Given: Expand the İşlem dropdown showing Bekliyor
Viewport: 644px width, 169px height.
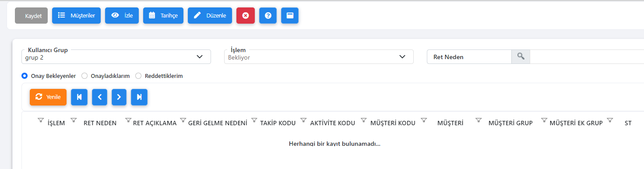Looking at the screenshot, I should 319,57.
